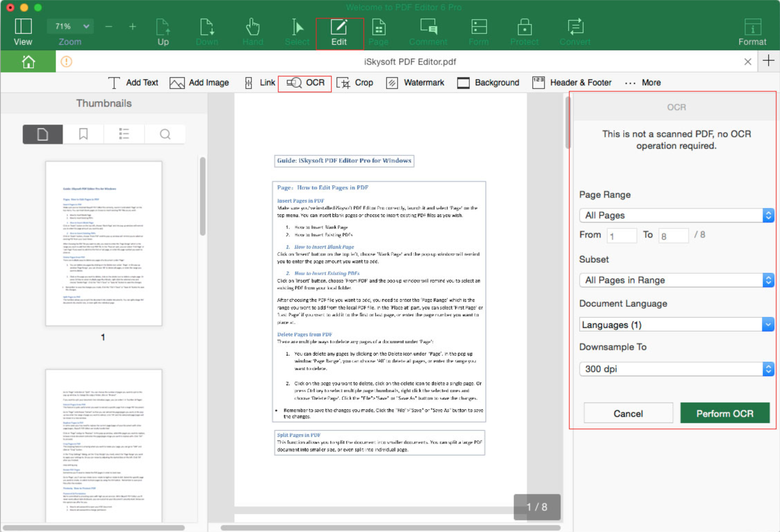The width and height of the screenshot is (780, 532).
Task: Select the second page thumbnail
Action: pos(104,445)
